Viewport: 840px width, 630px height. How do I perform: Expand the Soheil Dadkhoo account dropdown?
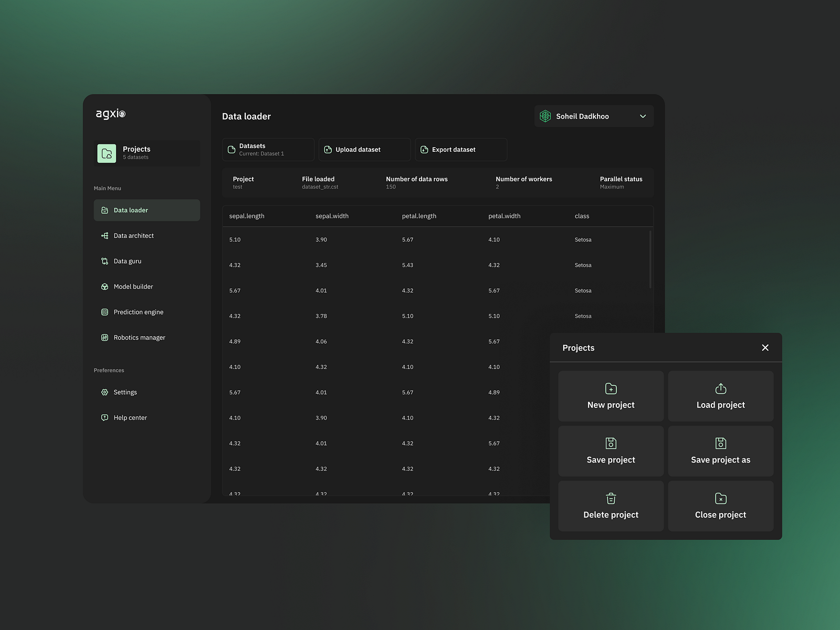[x=643, y=116]
